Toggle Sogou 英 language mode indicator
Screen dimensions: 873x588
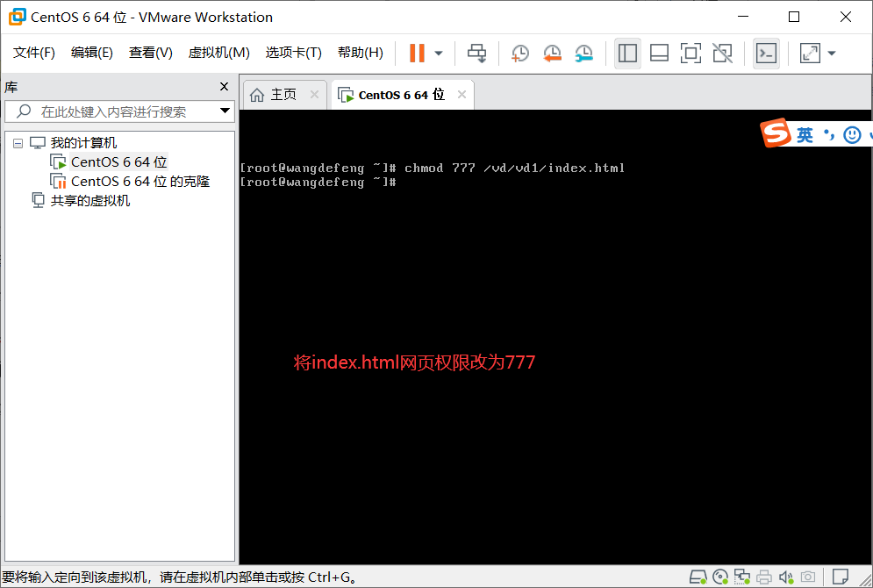click(805, 135)
